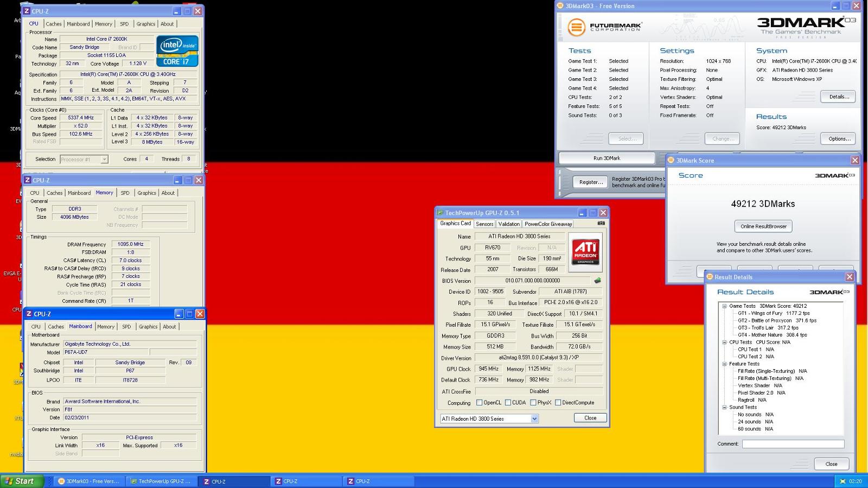
Task: Select GT1 - Wings of Fury result row
Action: click(x=774, y=313)
